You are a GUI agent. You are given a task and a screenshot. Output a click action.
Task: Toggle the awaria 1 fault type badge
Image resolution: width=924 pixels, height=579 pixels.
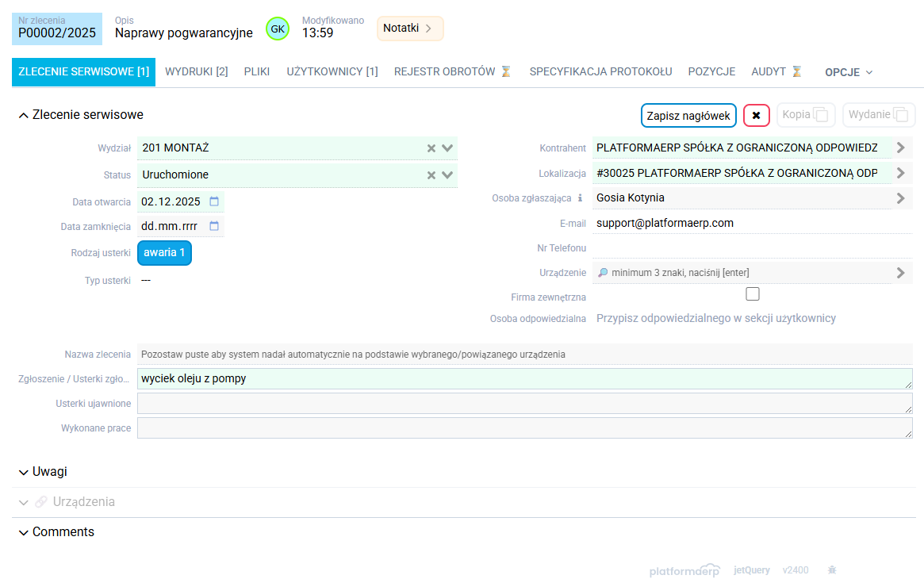164,252
